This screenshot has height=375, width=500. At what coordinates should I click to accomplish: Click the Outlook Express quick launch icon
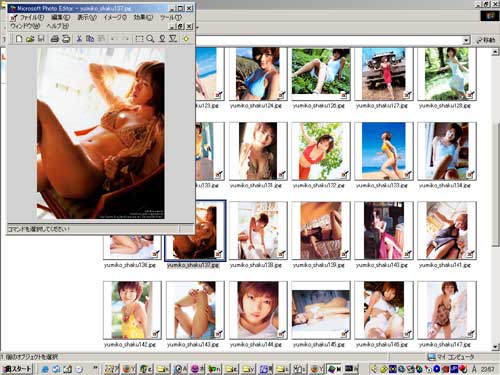56,369
